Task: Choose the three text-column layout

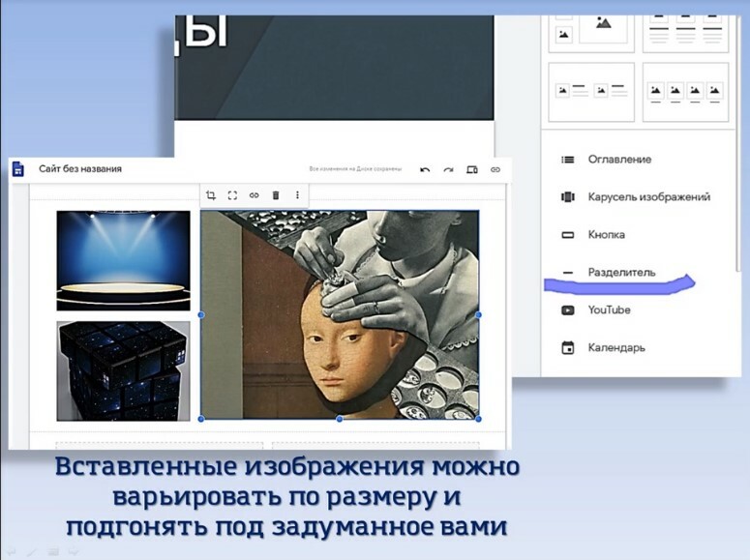Action: pos(685,34)
